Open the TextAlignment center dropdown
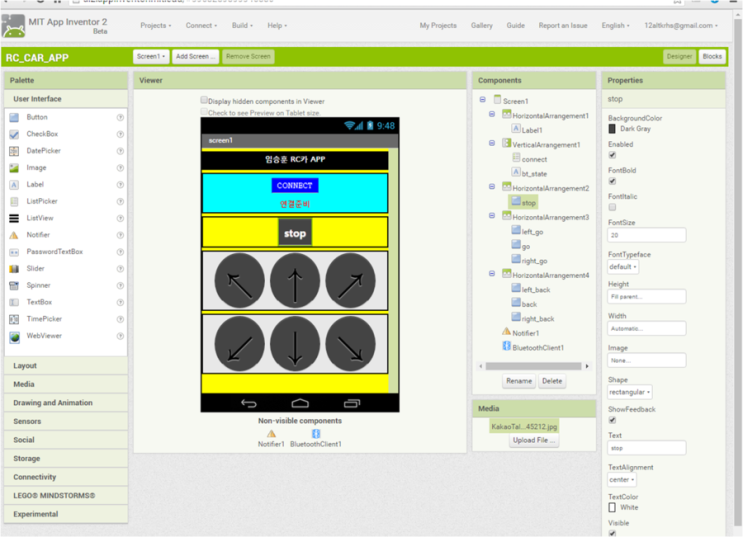Screen dimensions: 743x537 coord(622,480)
